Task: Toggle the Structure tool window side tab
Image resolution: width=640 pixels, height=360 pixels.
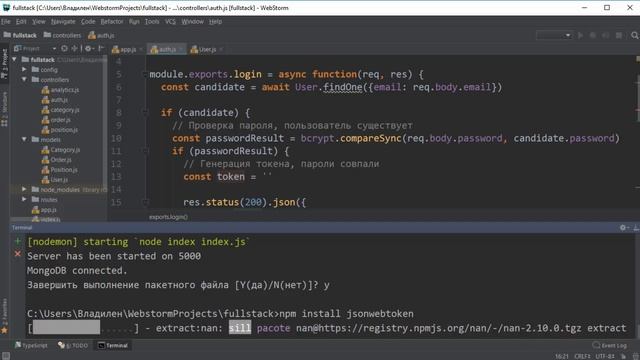Action: [x=4, y=109]
